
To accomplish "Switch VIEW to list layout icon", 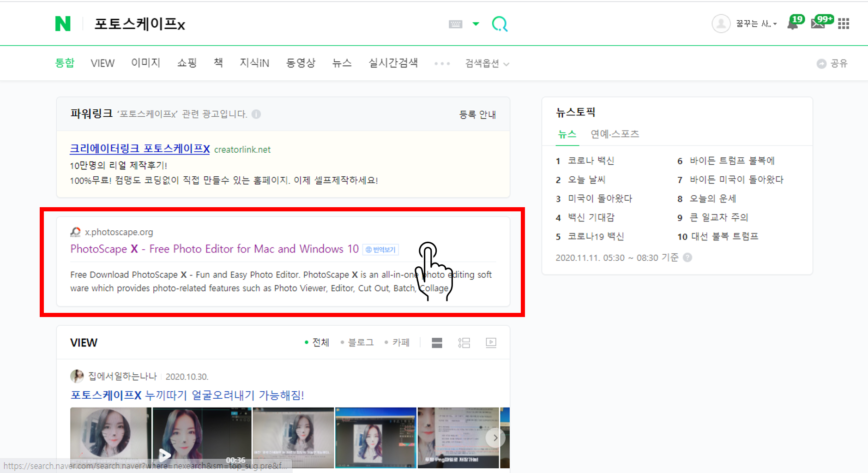I will coord(464,343).
